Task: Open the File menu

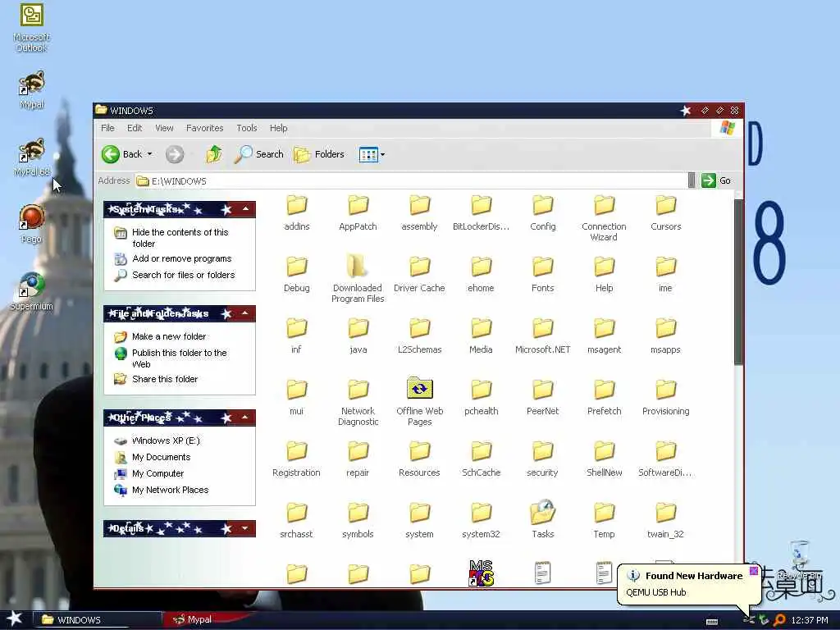Action: coord(107,128)
